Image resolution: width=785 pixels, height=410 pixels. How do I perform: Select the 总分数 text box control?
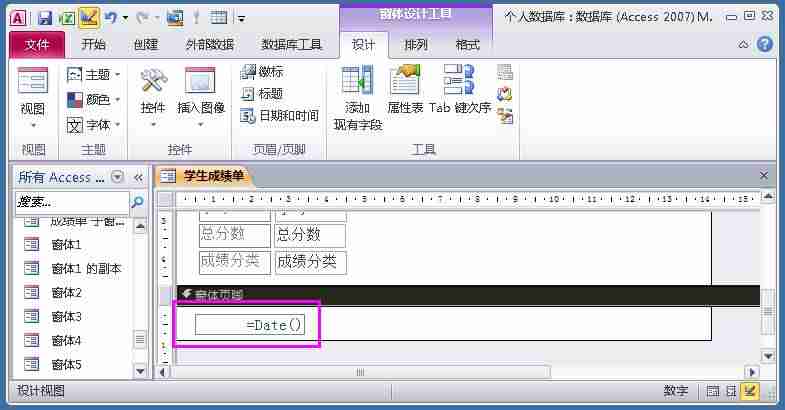pos(310,235)
